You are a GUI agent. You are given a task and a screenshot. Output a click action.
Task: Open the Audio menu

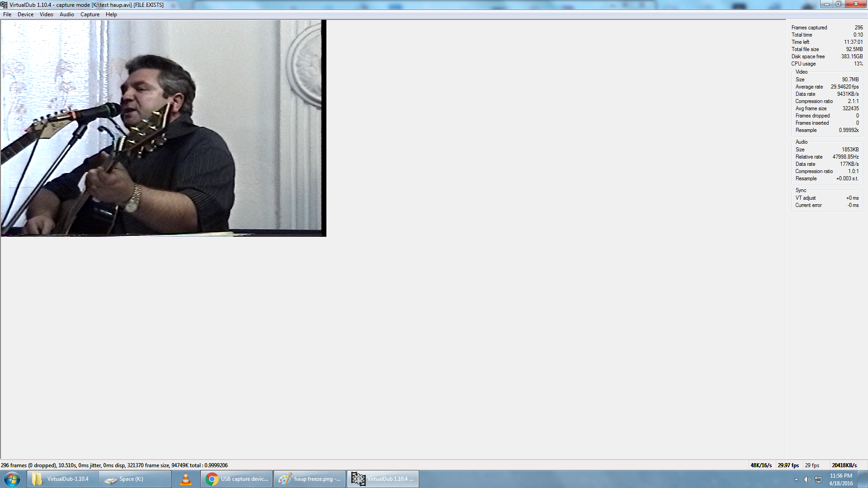(67, 14)
